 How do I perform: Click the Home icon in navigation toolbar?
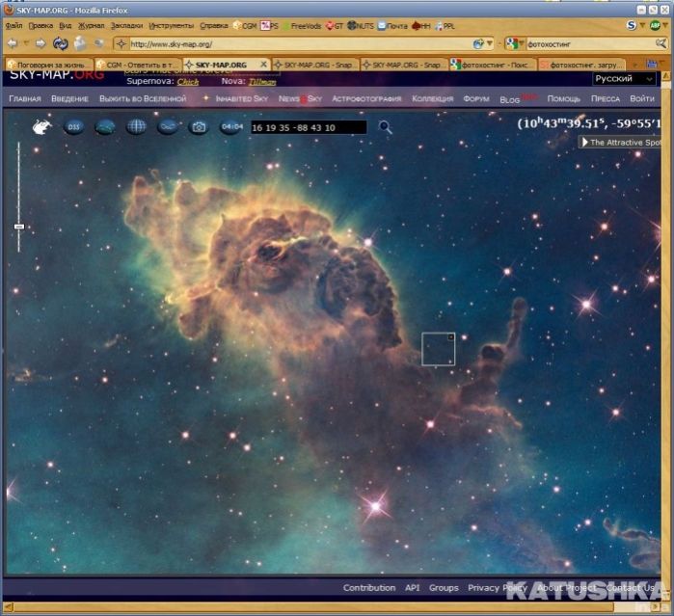(x=80, y=43)
